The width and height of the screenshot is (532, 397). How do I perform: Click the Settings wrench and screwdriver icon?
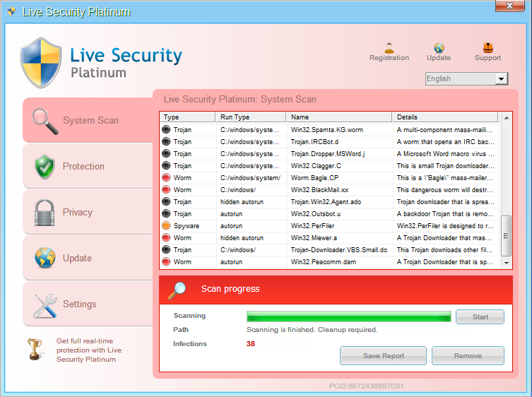tap(45, 306)
